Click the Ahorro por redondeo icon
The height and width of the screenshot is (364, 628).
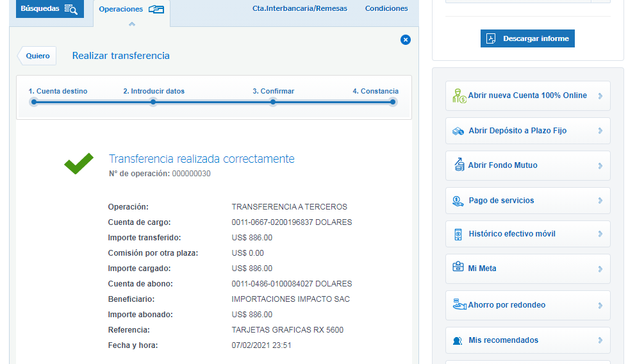[459, 304]
